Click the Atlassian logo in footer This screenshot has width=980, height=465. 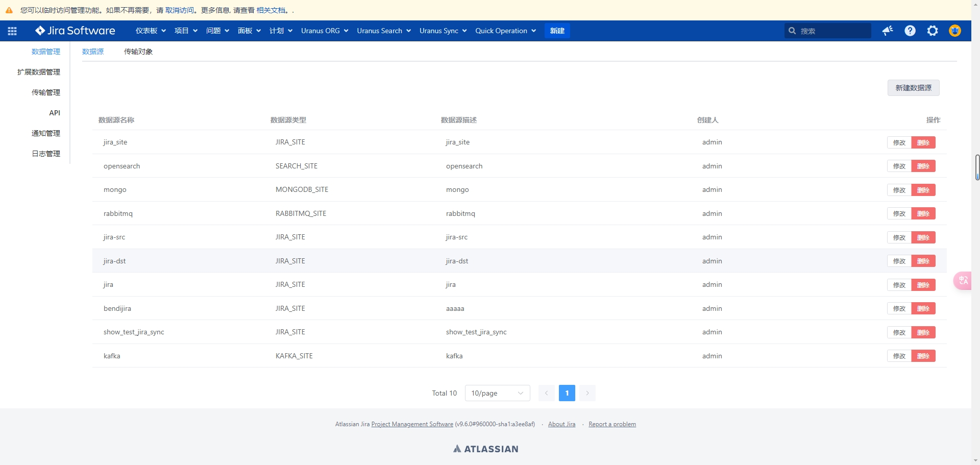(x=486, y=449)
